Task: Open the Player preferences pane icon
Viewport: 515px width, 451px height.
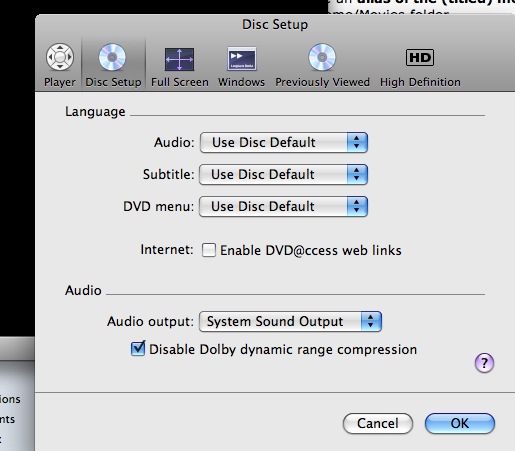Action: pyautogui.click(x=60, y=57)
